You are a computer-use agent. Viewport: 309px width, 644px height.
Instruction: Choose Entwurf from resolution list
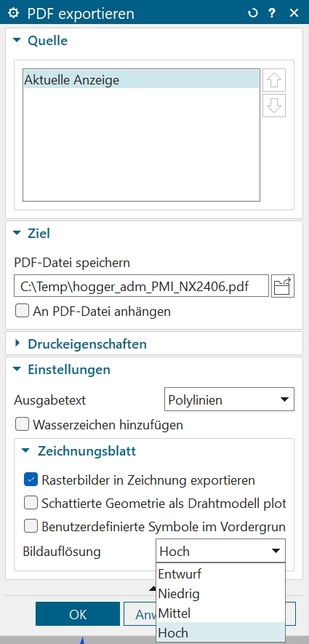(220, 573)
